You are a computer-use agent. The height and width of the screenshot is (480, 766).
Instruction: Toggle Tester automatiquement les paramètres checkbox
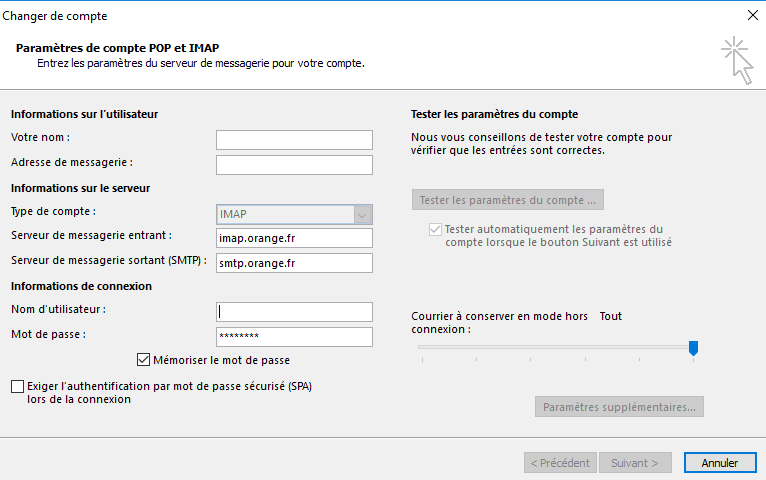coord(435,230)
